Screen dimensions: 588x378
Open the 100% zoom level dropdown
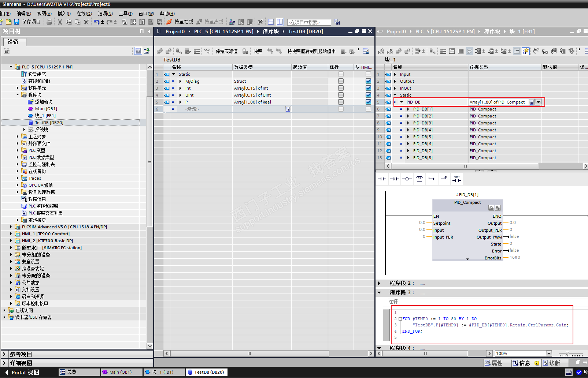pyautogui.click(x=549, y=353)
